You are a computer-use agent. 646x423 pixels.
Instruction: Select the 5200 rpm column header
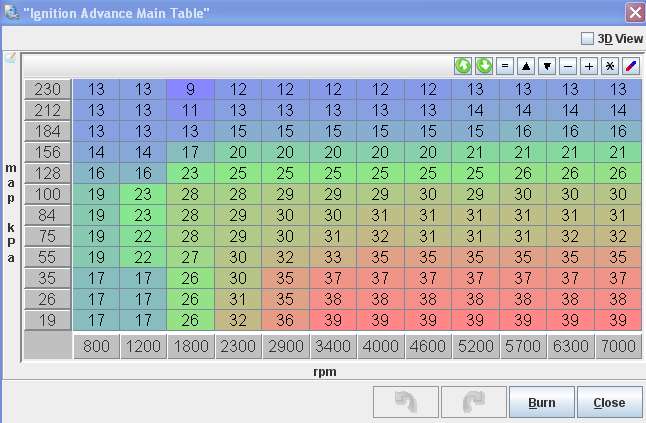[475, 346]
